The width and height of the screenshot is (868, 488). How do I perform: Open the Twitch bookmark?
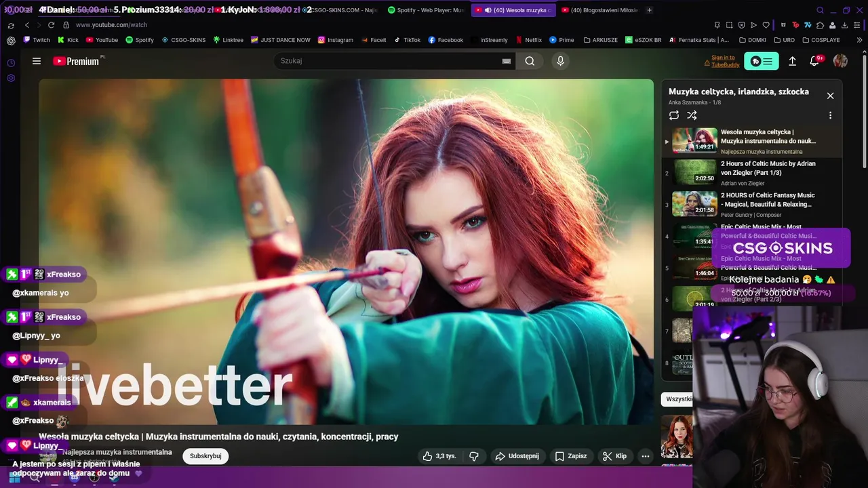pyautogui.click(x=37, y=40)
